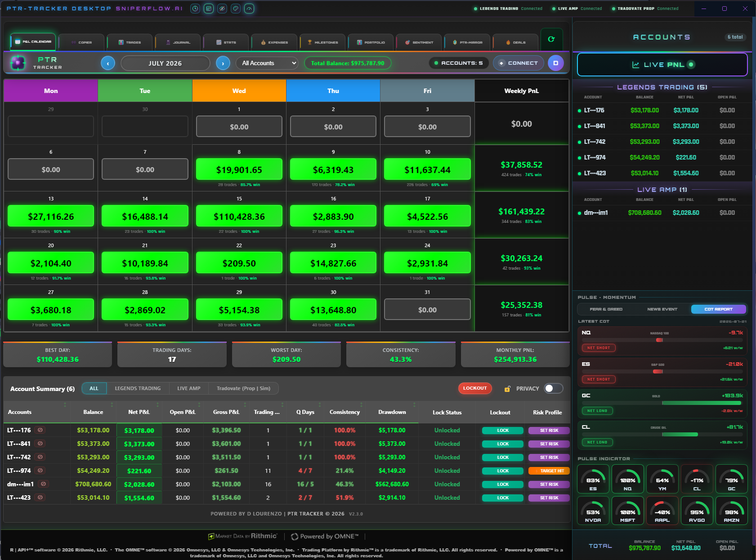Viewport: 756px width, 560px height.
Task: Sort table by the Consistency column
Action: (344, 412)
